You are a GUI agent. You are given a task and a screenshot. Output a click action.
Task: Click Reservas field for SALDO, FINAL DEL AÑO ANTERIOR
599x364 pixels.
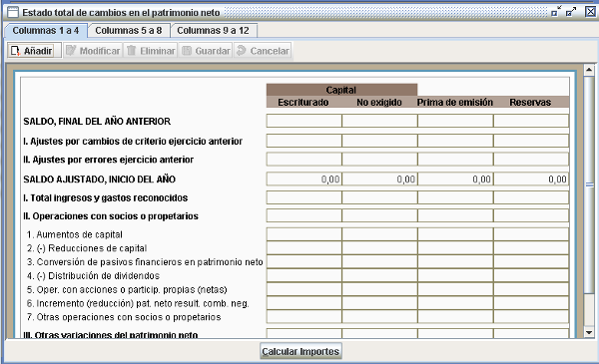point(531,121)
